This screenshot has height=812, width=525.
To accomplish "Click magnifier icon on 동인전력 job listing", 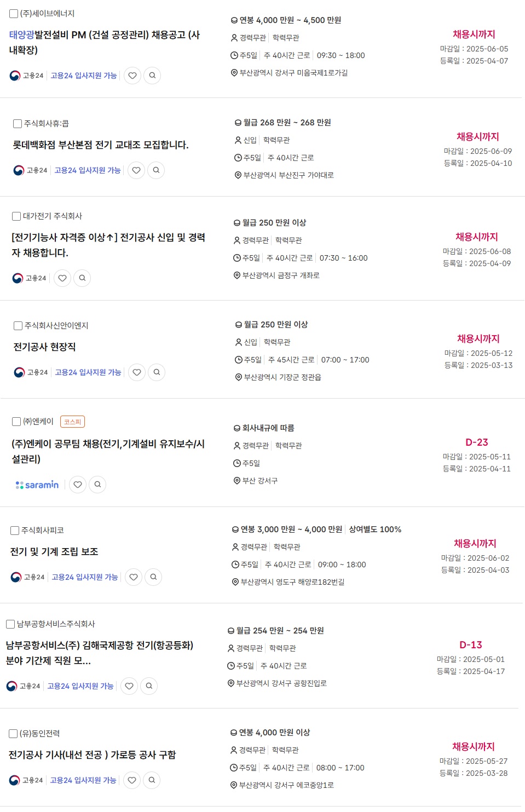I will coord(152,780).
